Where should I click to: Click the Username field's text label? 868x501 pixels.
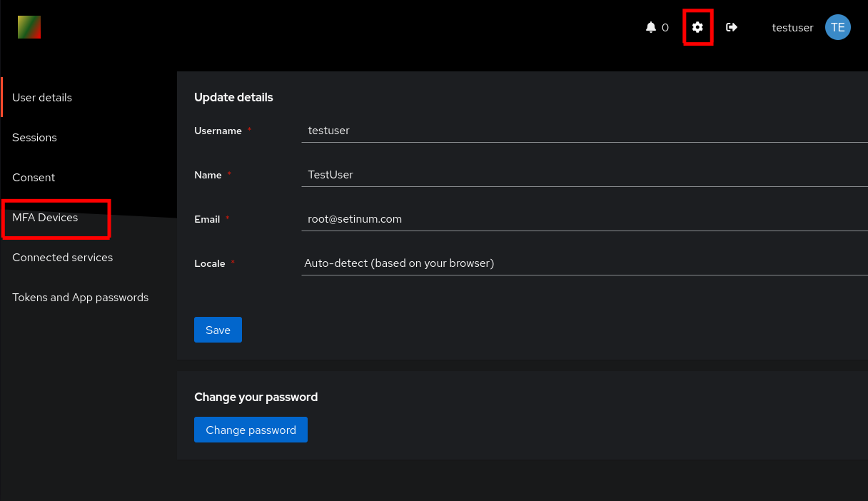tap(218, 131)
